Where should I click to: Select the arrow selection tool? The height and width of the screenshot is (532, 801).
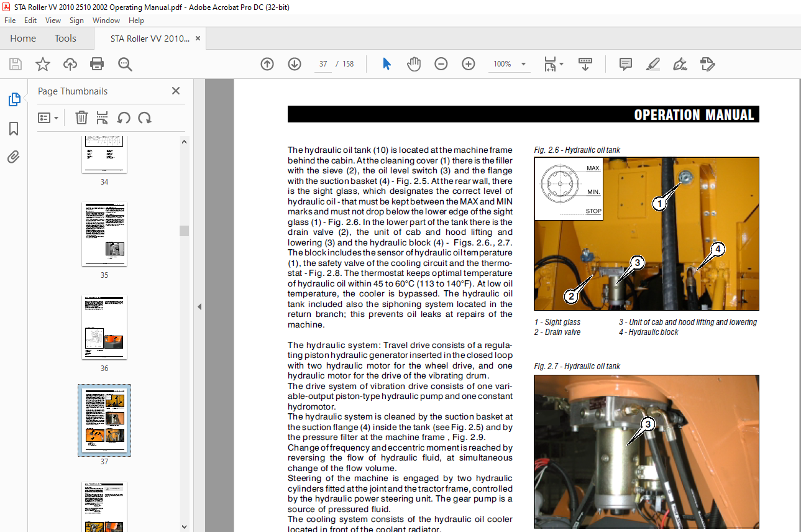pos(387,64)
